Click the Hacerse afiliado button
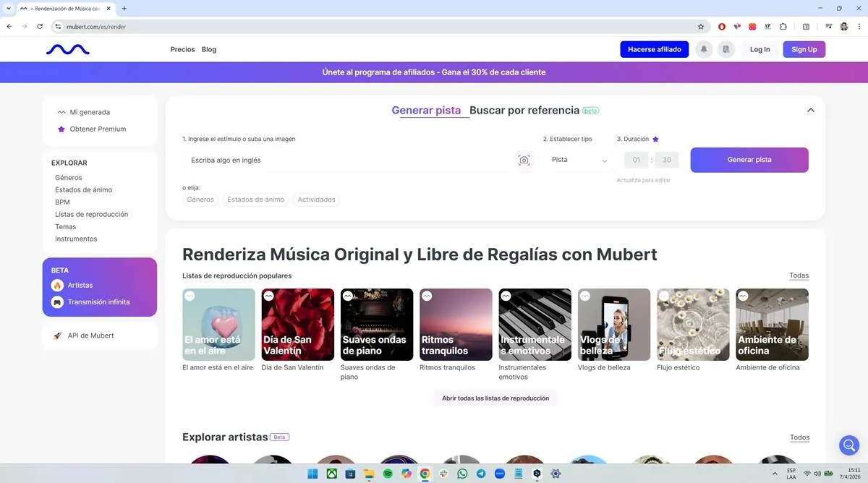 pos(655,49)
